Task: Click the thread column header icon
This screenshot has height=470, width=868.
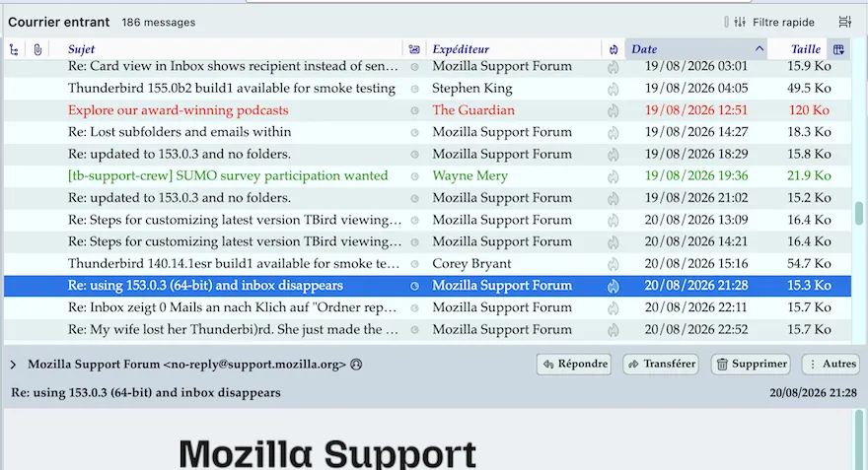Action: (x=15, y=50)
